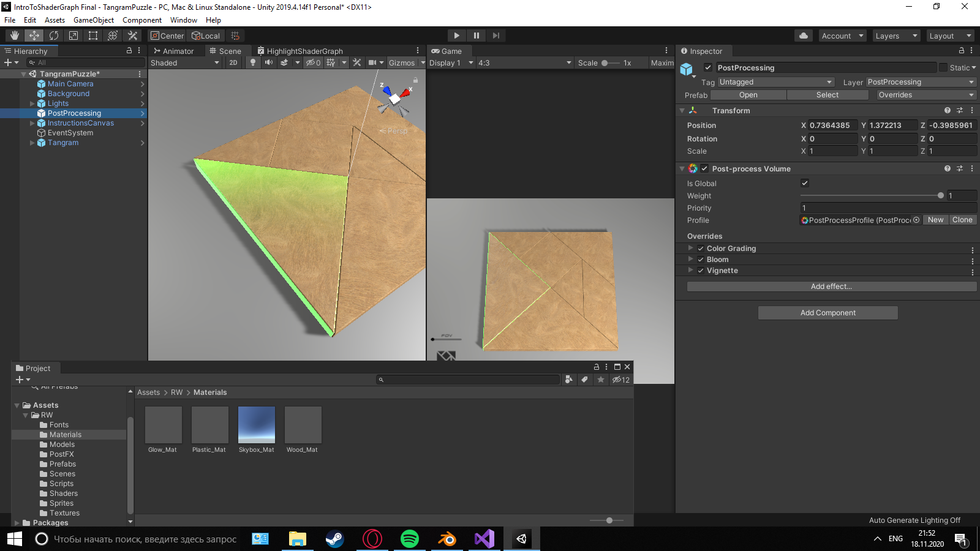
Task: Disable Bloom override
Action: (701, 260)
